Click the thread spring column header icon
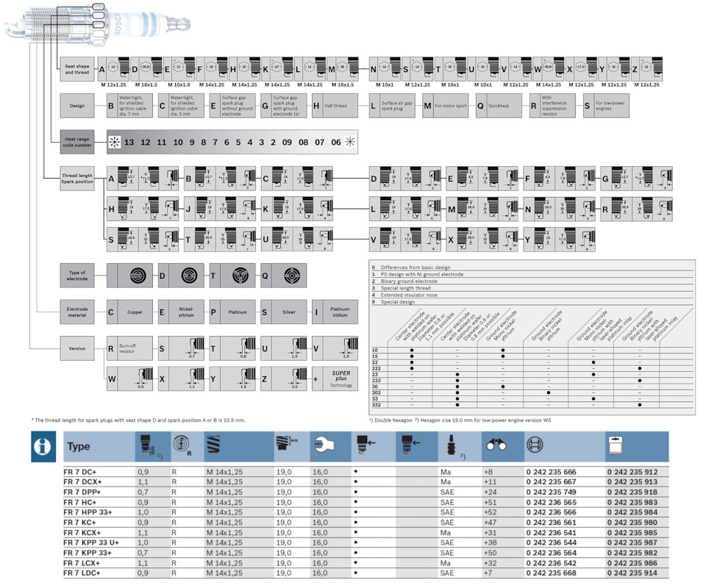 coord(213,445)
